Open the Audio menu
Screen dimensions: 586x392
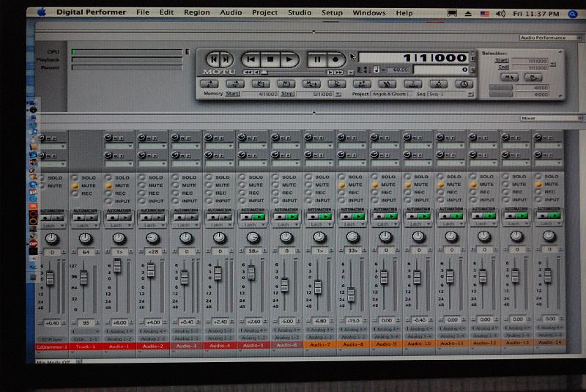pos(231,12)
